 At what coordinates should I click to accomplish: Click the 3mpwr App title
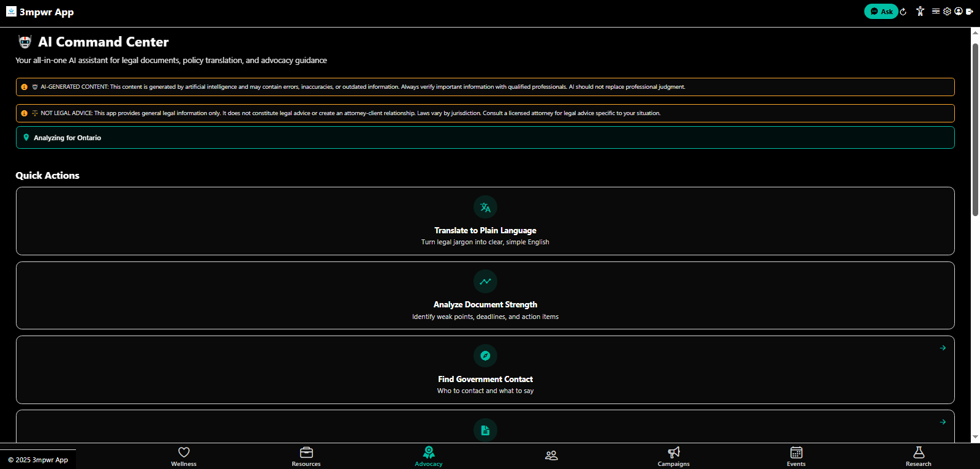coord(47,12)
